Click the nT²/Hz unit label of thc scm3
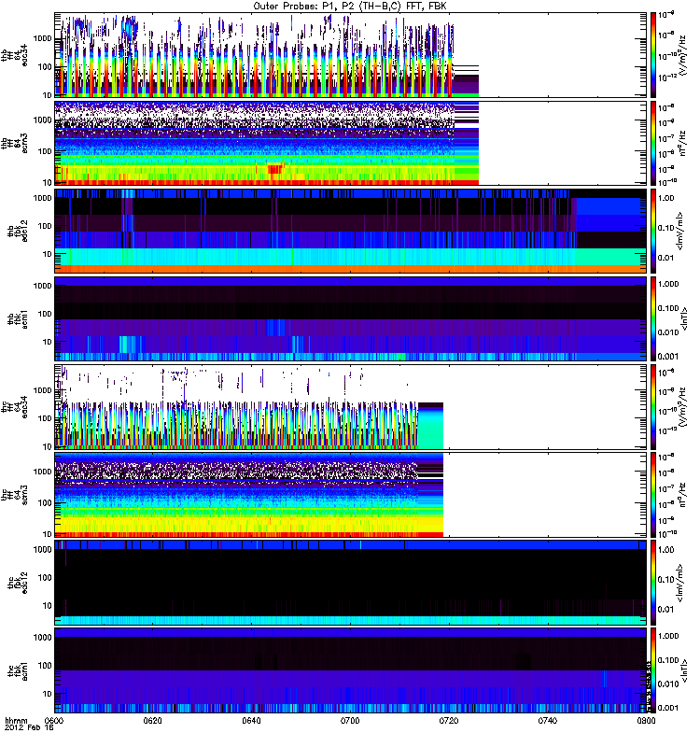Viewport: 700px width, 747px height. pyautogui.click(x=683, y=495)
